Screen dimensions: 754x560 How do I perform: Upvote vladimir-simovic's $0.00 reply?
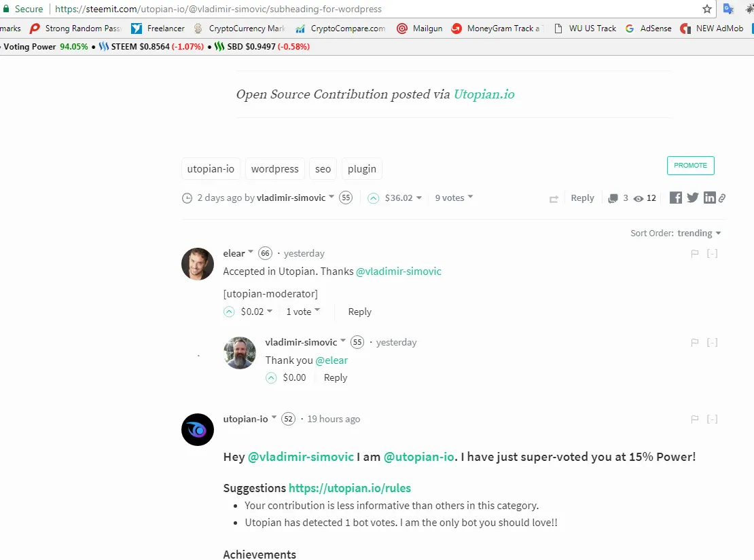click(x=271, y=378)
